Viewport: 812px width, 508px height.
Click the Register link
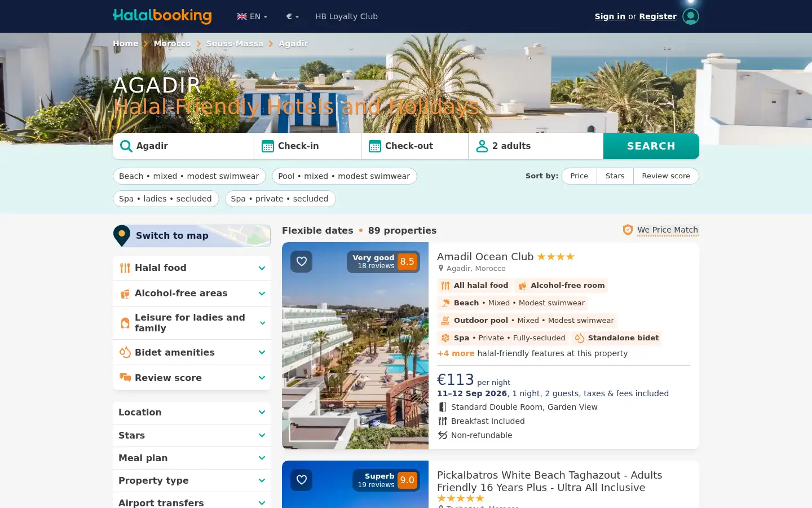pos(657,16)
